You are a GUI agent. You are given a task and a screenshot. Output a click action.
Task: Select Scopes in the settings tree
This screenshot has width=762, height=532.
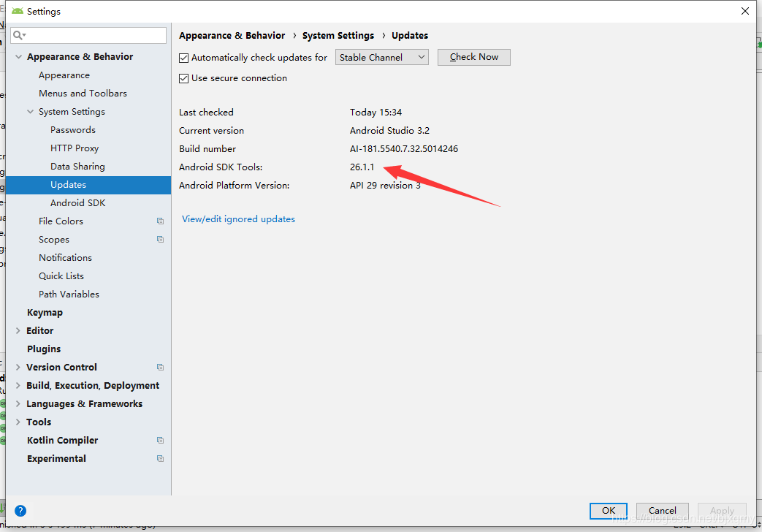point(54,239)
